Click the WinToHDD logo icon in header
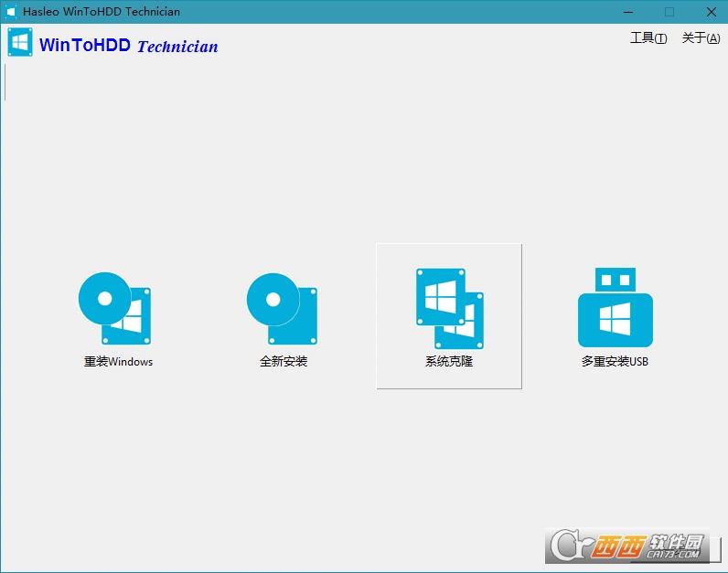 click(x=20, y=42)
